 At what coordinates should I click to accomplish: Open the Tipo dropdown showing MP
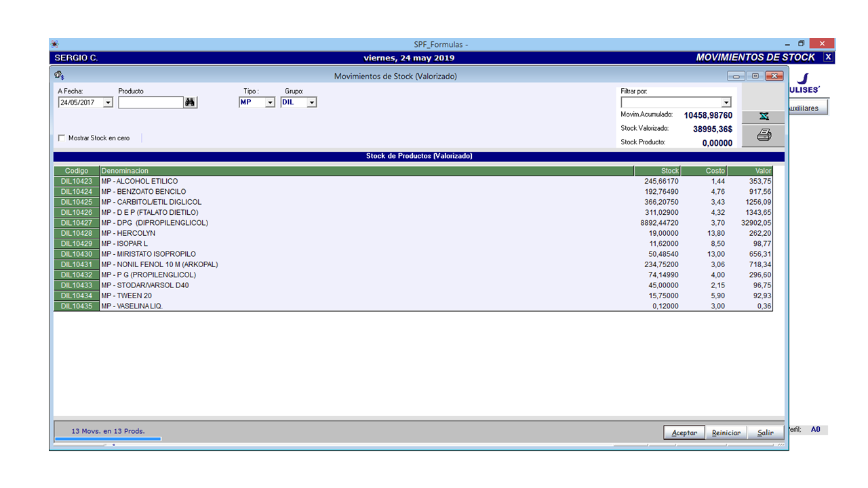coord(270,102)
